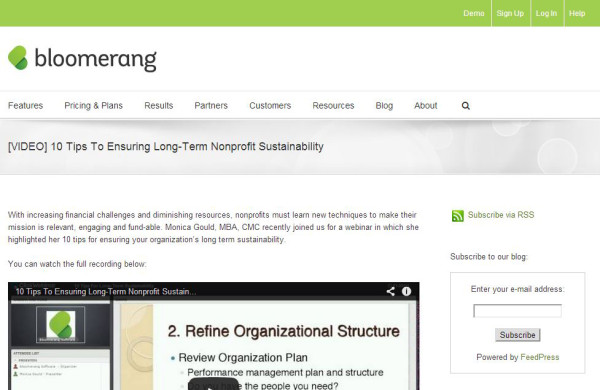Open video info icon
This screenshot has width=600, height=390.
[406, 292]
